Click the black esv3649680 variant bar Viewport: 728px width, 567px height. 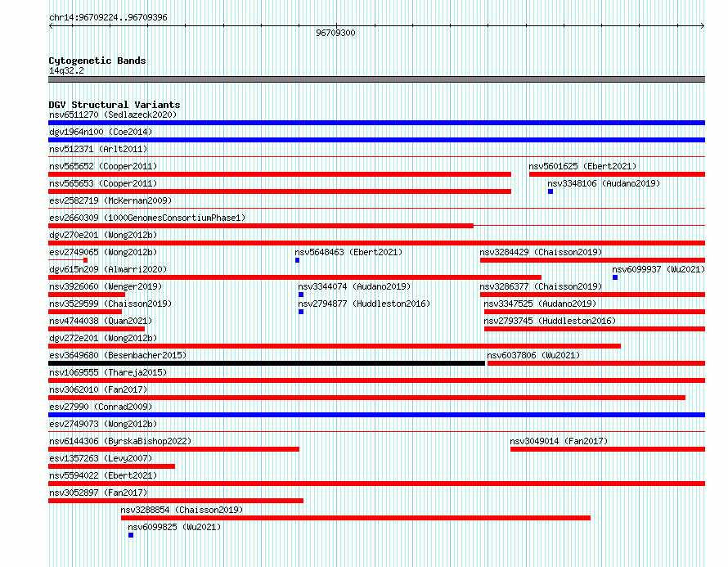coord(267,363)
